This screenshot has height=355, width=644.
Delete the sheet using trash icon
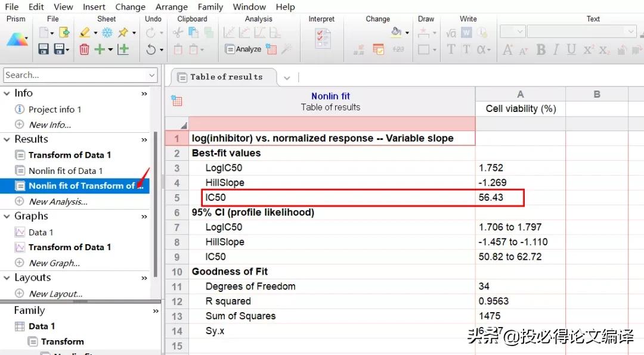[x=84, y=49]
